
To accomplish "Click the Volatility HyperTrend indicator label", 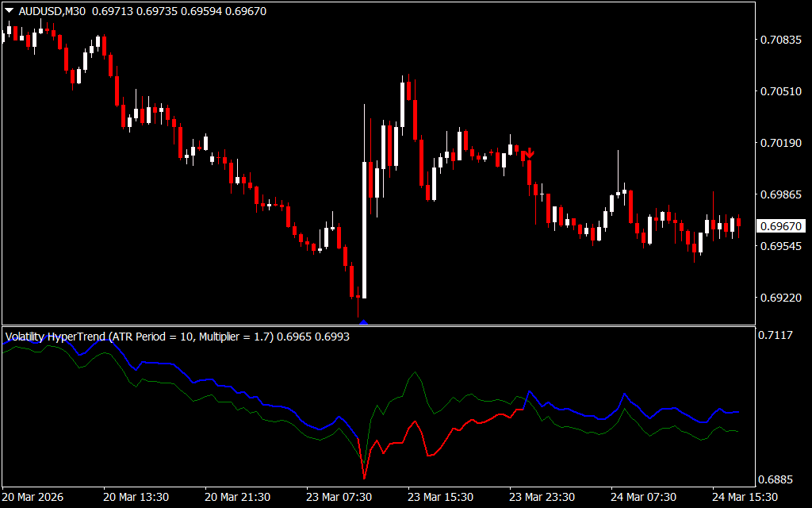I will (139, 337).
